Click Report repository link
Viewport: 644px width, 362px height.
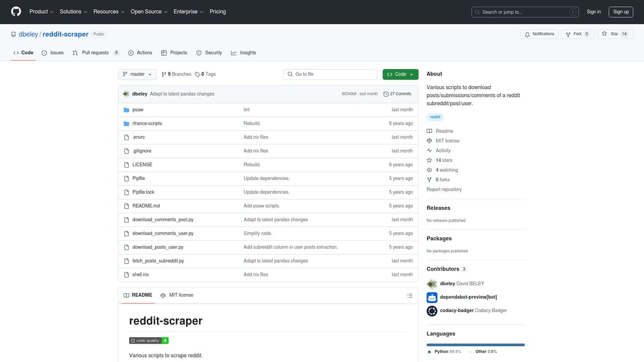coord(444,190)
